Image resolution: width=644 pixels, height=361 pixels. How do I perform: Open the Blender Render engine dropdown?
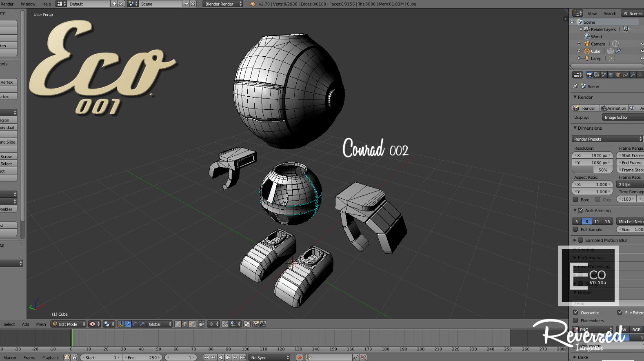click(222, 4)
